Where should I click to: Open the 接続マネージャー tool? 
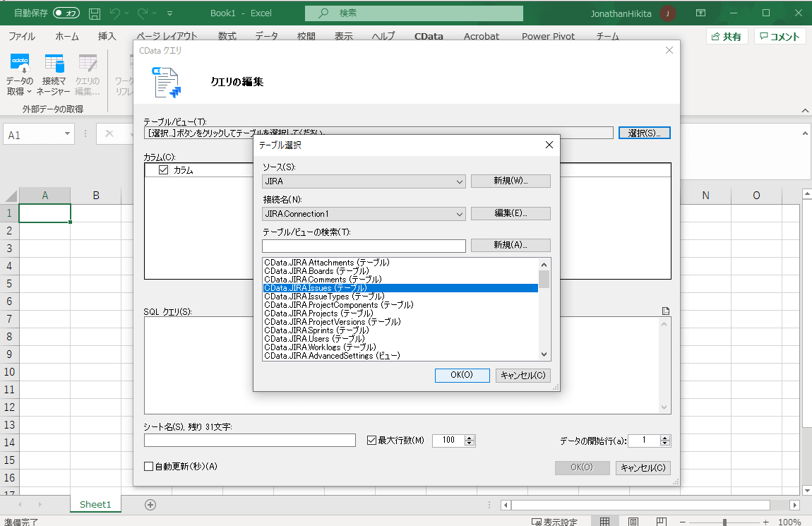[x=53, y=74]
